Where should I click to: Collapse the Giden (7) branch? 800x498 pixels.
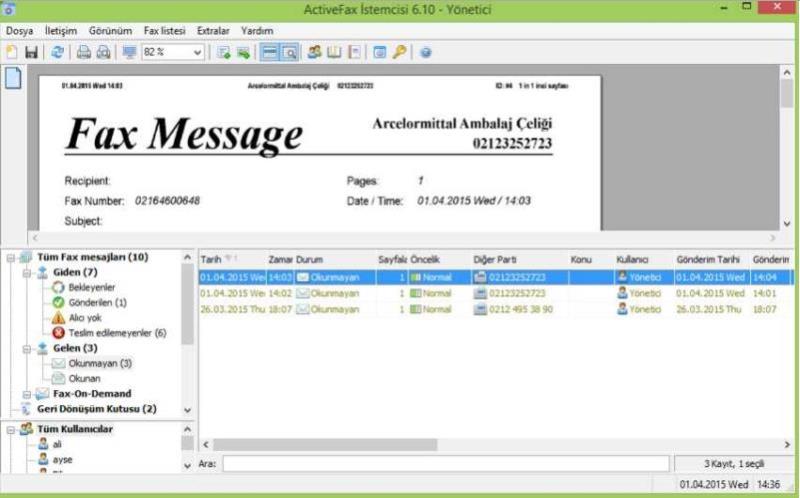point(27,273)
